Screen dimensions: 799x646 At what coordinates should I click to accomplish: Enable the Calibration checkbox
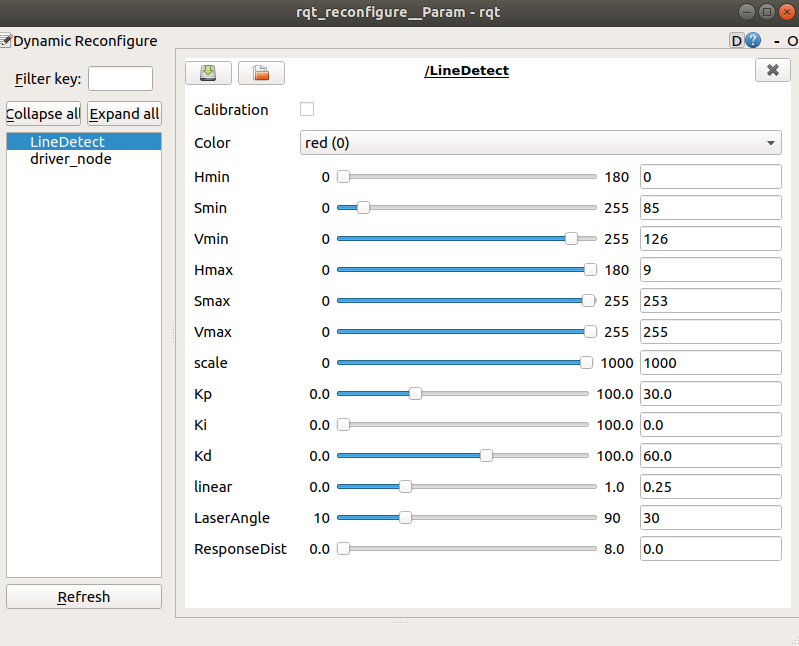click(307, 109)
